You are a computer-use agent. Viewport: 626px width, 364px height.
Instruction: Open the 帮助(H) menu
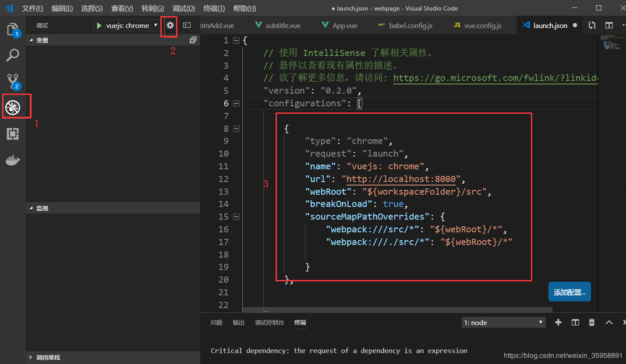point(244,8)
